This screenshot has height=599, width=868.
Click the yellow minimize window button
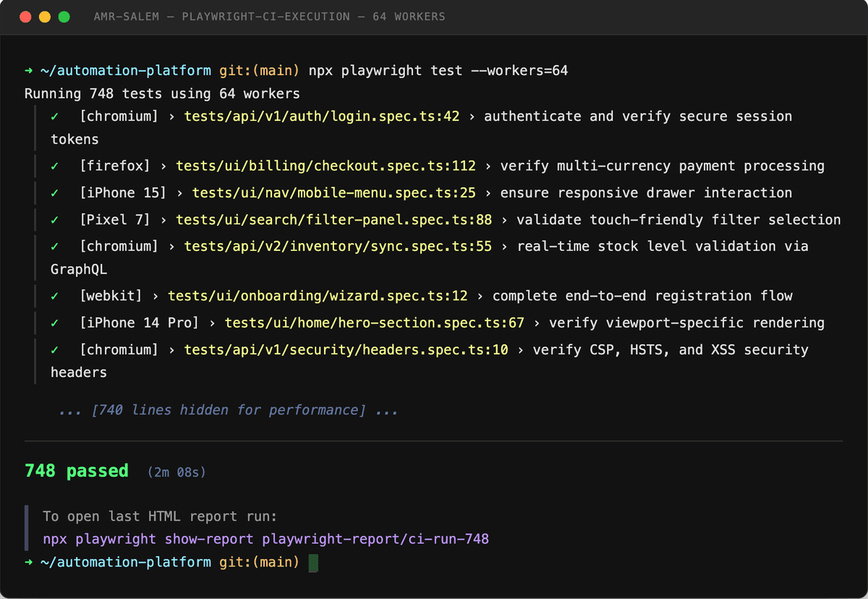pyautogui.click(x=45, y=17)
